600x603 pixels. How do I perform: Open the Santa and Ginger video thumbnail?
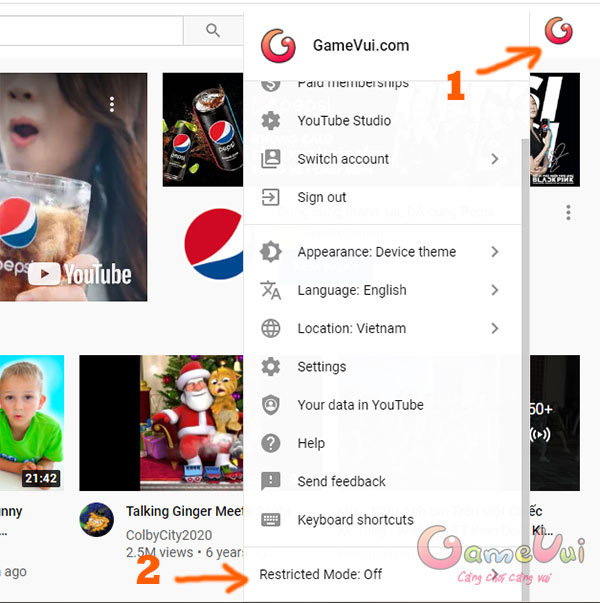[x=161, y=423]
